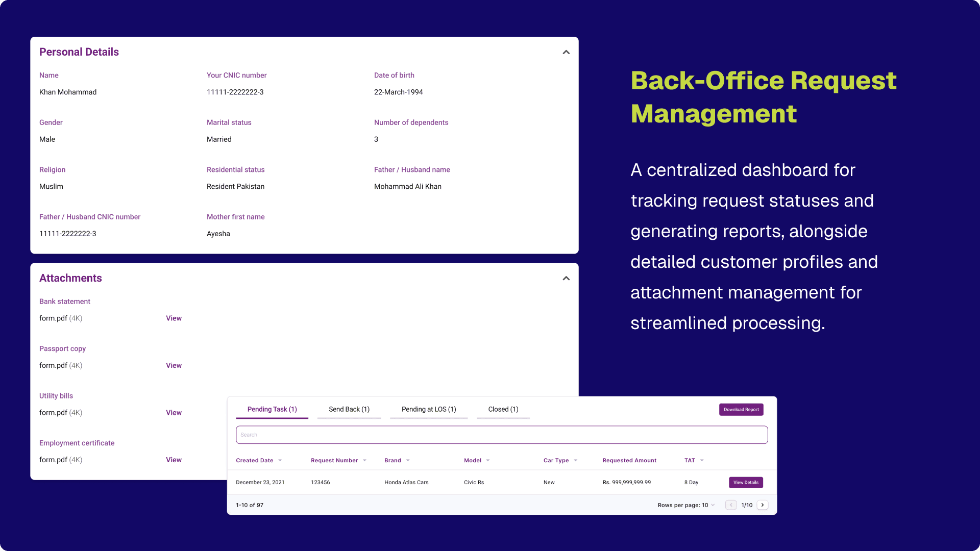Image resolution: width=980 pixels, height=551 pixels.
Task: Click into the Search field
Action: pos(502,435)
